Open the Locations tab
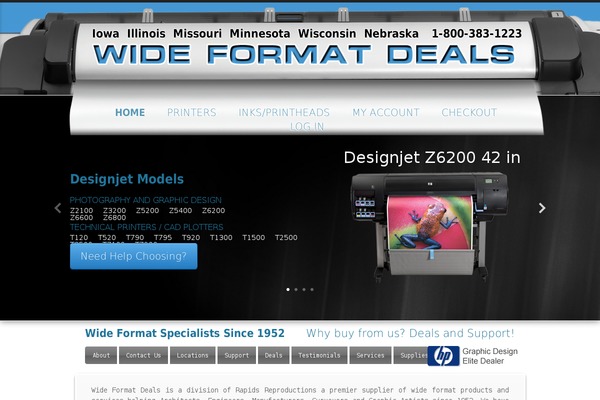The image size is (600, 400). click(192, 355)
